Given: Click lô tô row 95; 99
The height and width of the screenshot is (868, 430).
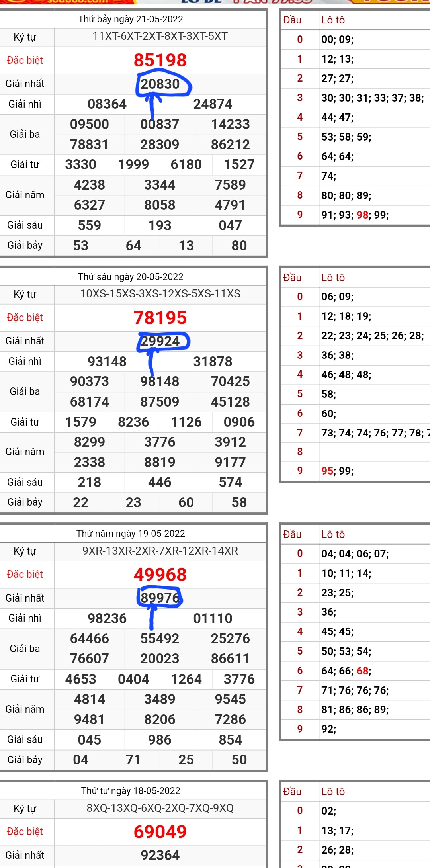Looking at the screenshot, I should point(338,471).
